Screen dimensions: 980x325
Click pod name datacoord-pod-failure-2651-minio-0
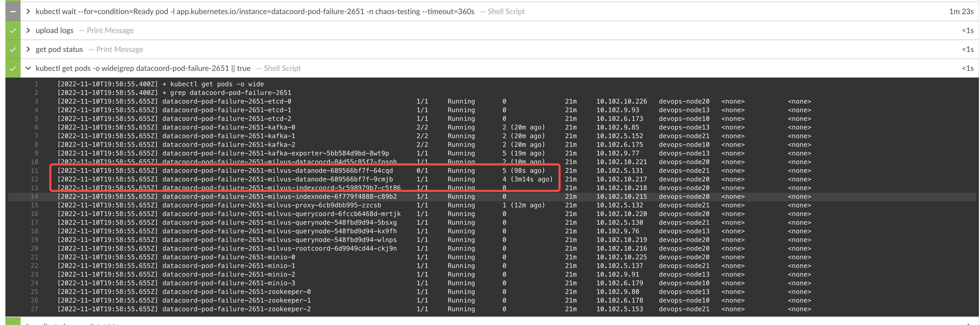coord(229,257)
